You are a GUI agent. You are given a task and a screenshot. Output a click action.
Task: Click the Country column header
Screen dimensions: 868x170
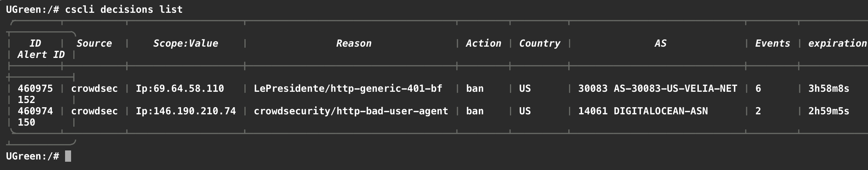539,44
